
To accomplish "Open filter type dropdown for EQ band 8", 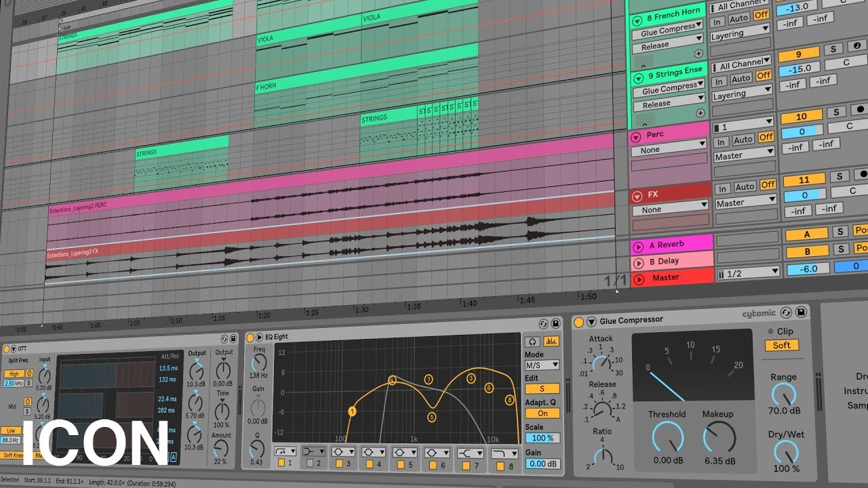I will click(504, 453).
